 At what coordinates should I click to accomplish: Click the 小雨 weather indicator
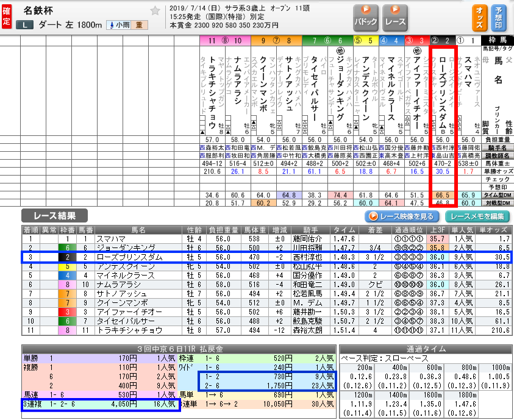(119, 25)
